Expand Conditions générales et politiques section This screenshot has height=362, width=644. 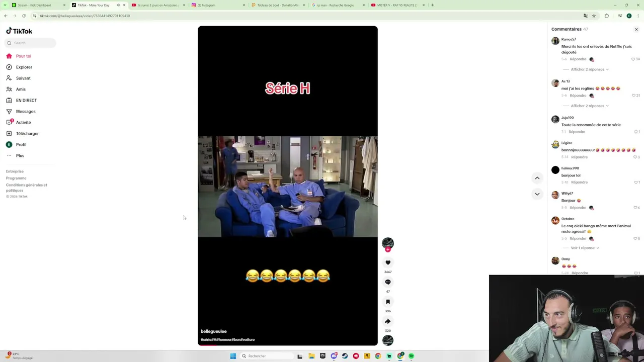tap(27, 188)
